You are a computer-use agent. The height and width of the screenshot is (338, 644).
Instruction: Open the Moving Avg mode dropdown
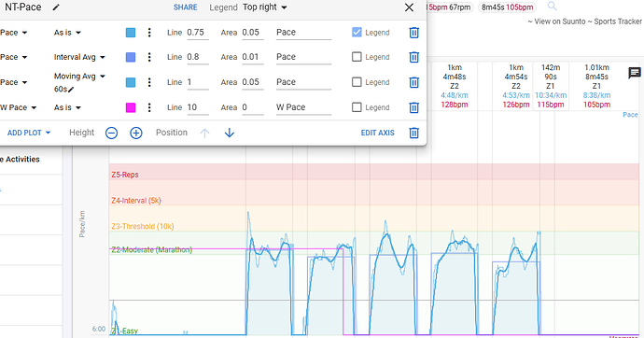click(x=79, y=77)
